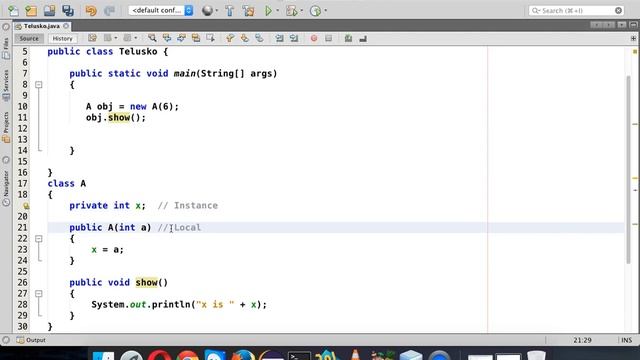
Task: Click the Redo arrow icon
Action: coord(109,11)
